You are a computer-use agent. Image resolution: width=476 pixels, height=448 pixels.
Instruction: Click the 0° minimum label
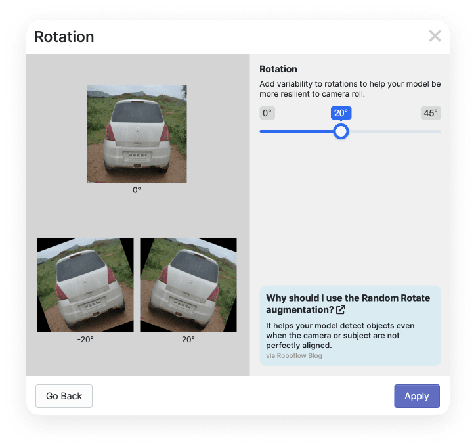pyautogui.click(x=267, y=113)
